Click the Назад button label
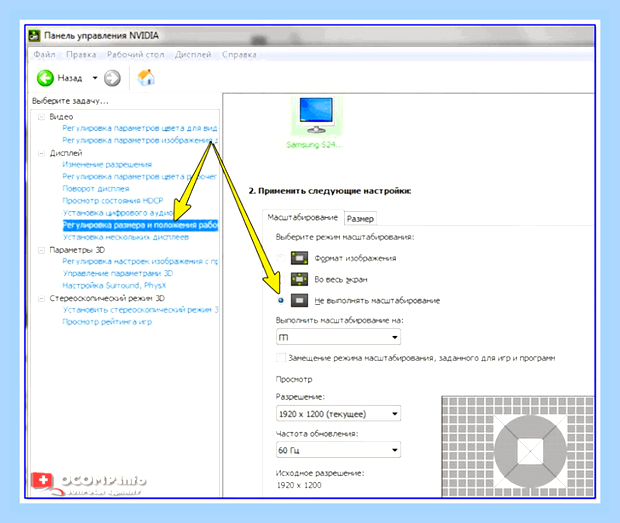Screen dimensions: 620x523 (x=70, y=78)
